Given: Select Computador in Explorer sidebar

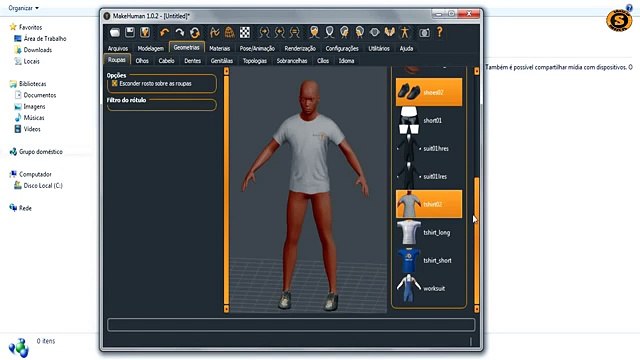Looking at the screenshot, I should click(31, 174).
